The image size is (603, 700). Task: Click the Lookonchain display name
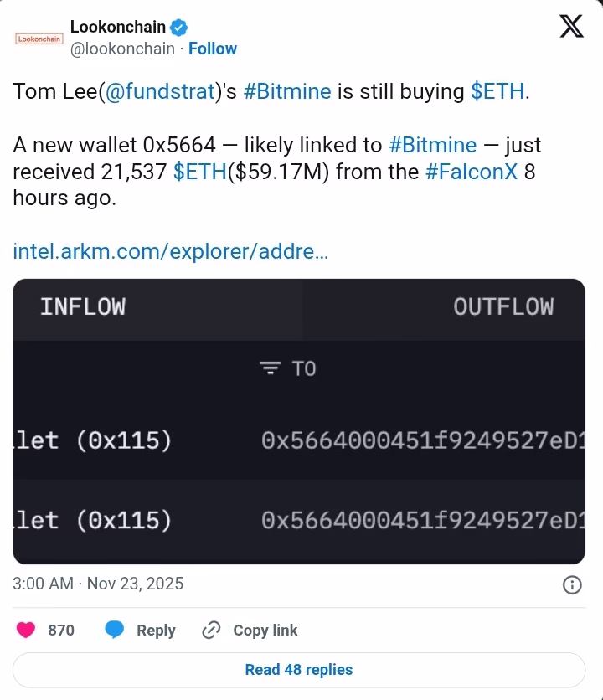tap(118, 27)
